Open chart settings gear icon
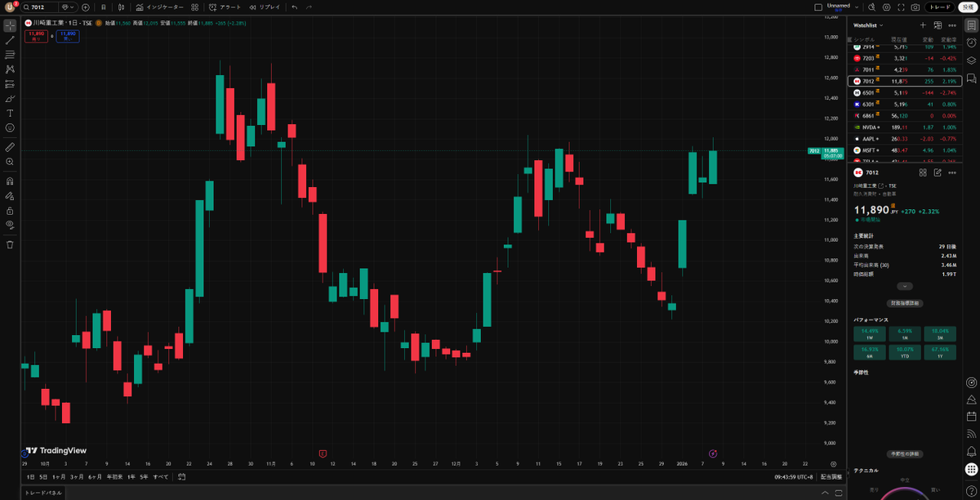The height and width of the screenshot is (500, 980). (887, 7)
